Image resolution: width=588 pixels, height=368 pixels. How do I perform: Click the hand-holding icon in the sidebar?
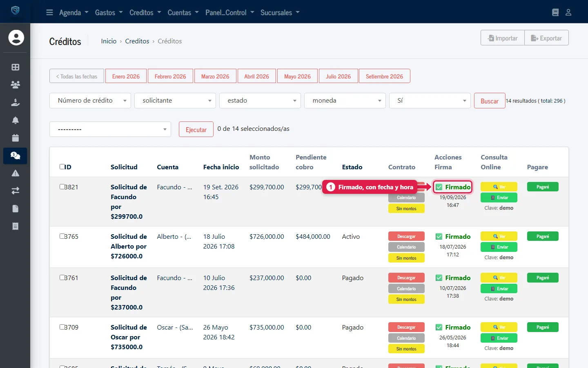(x=16, y=102)
